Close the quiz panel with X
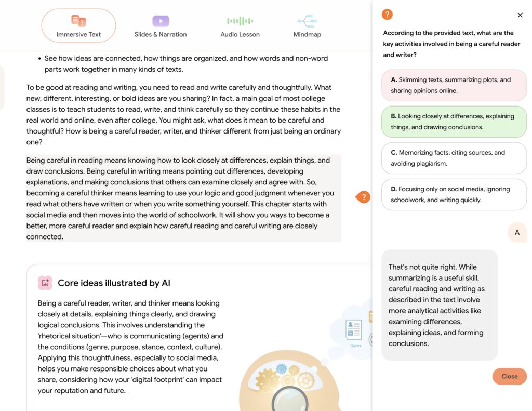The image size is (532, 411). pos(520,15)
